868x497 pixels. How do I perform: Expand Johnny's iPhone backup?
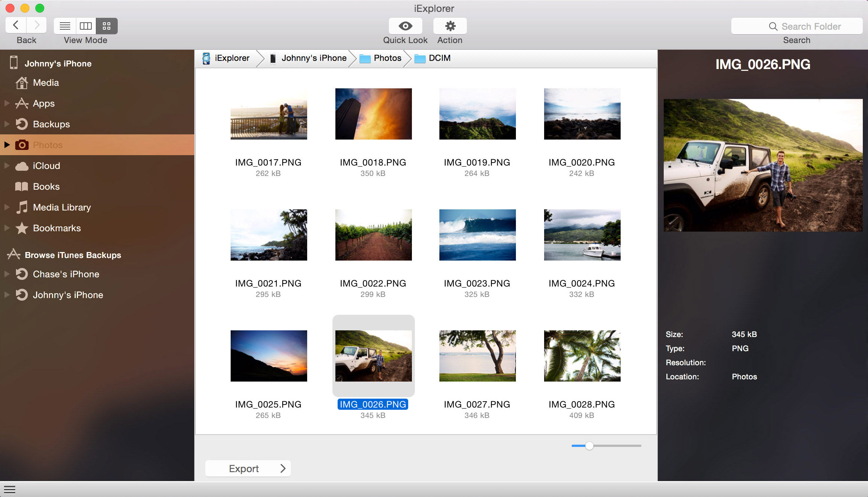pyautogui.click(x=7, y=295)
